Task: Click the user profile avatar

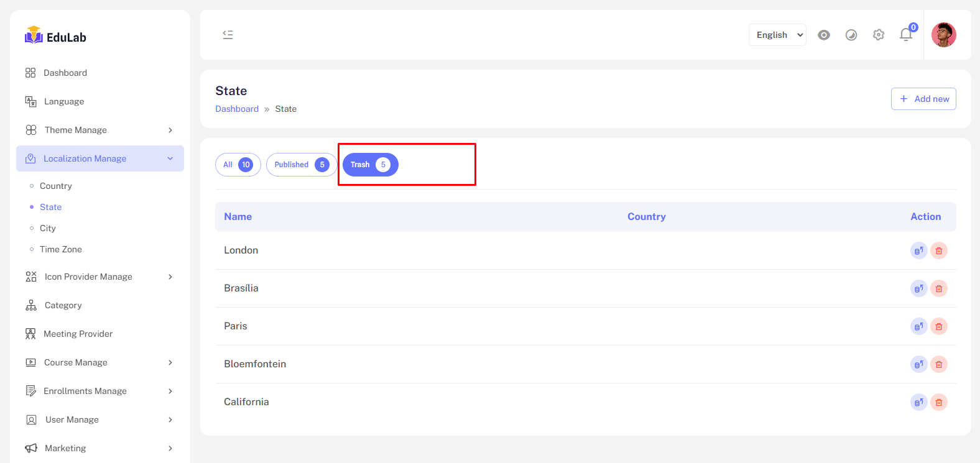Action: [x=943, y=35]
